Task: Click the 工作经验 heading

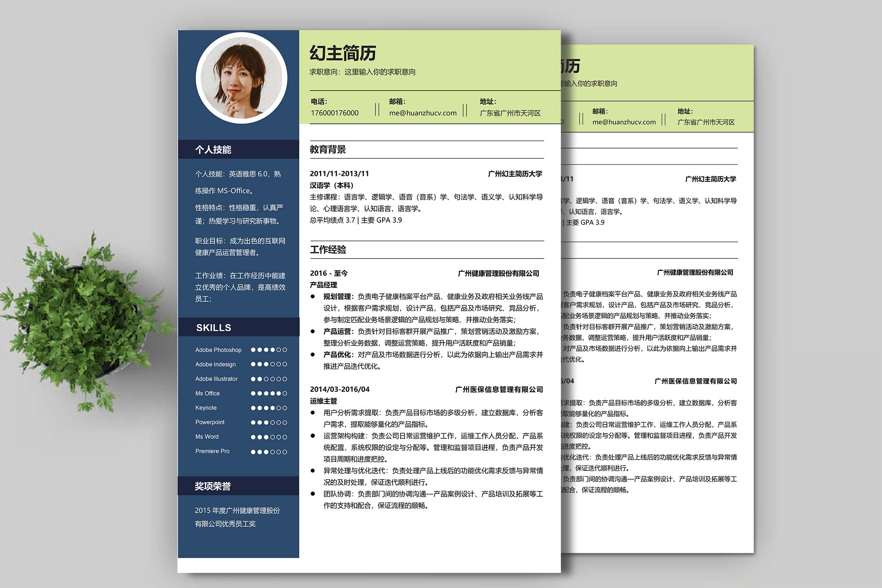Action: pos(328,250)
